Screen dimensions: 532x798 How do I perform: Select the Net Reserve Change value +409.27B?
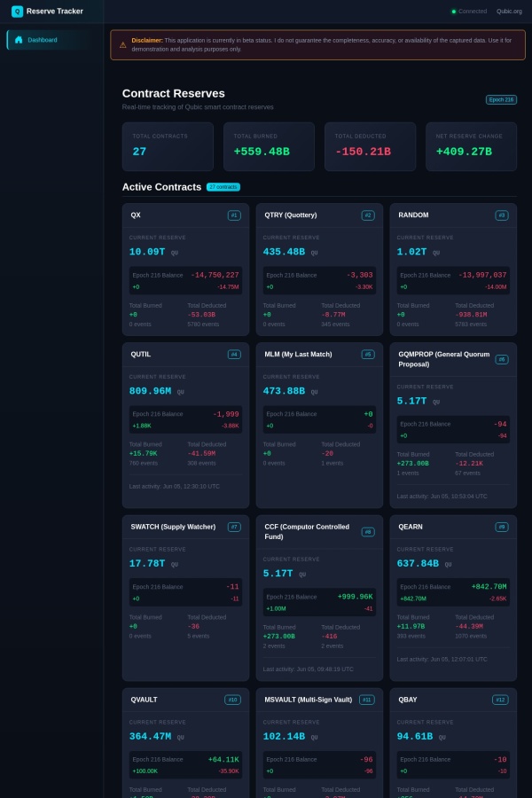464,152
